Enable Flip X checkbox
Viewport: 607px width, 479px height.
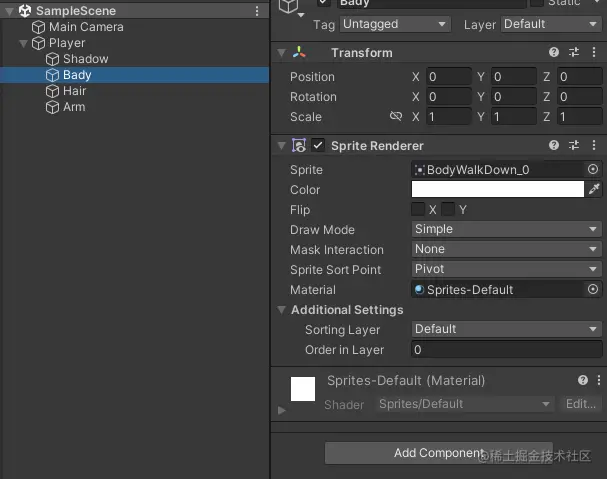click(418, 209)
